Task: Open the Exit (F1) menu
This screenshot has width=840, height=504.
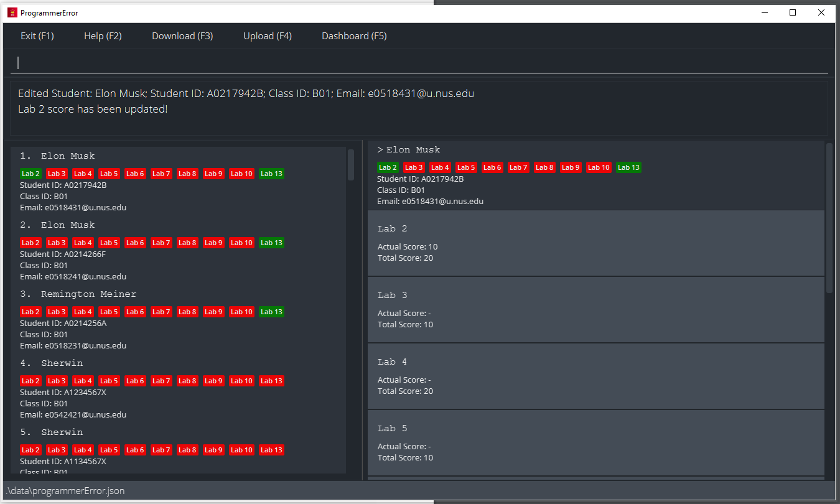Action: click(37, 36)
